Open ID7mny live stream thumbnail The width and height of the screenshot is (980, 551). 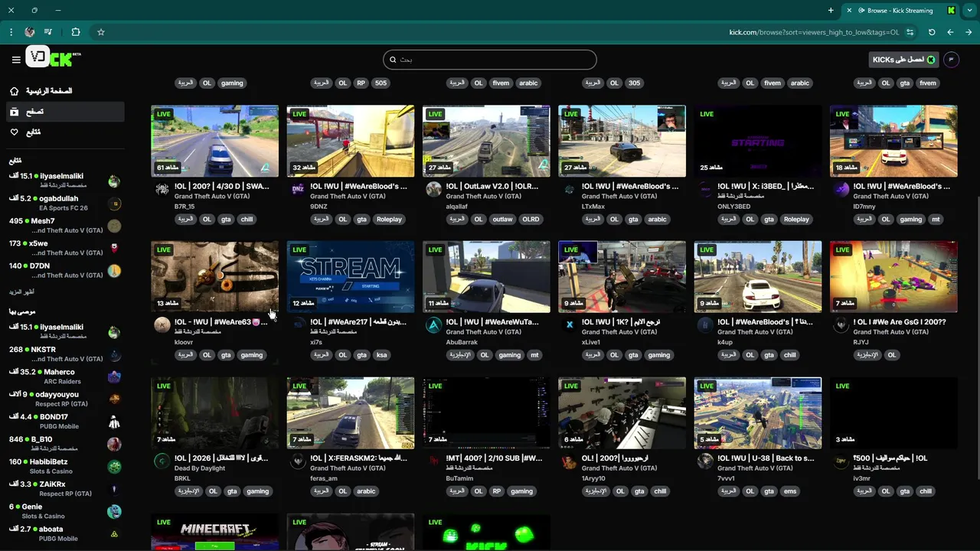click(x=893, y=141)
